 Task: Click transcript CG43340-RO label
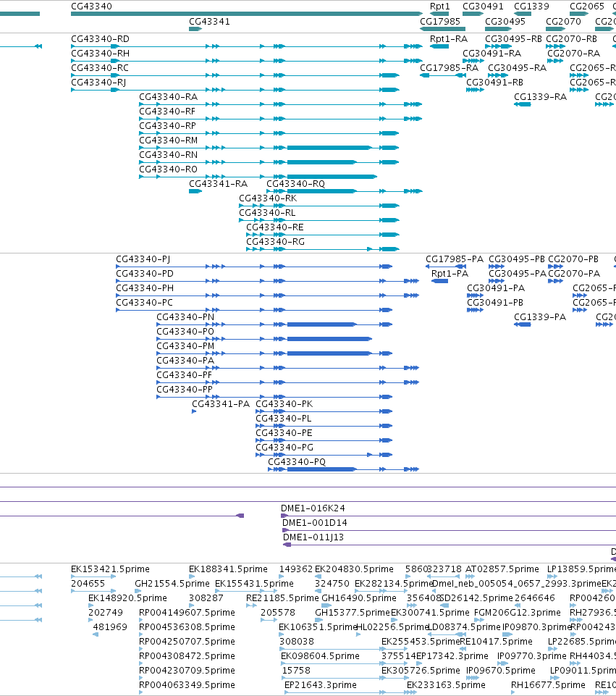[169, 169]
